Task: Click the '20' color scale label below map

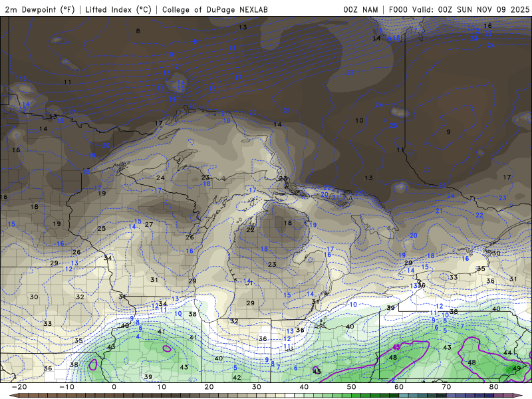Action: click(209, 387)
